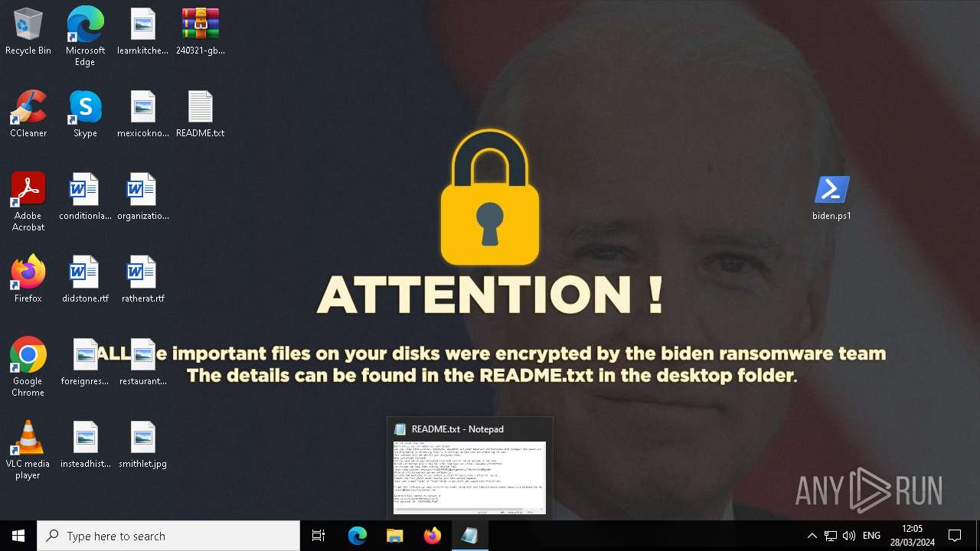Launch Microsoft Edge from desktop shortcut
980x551 pixels.
(85, 37)
